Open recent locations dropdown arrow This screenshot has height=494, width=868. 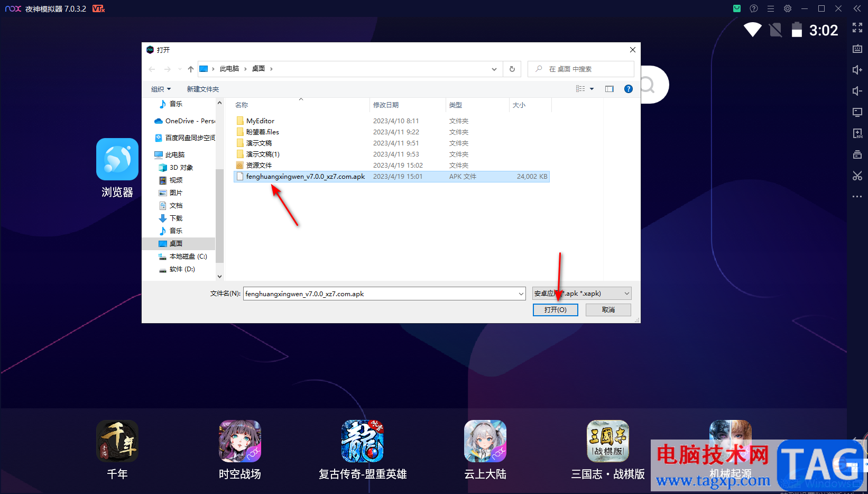(180, 69)
